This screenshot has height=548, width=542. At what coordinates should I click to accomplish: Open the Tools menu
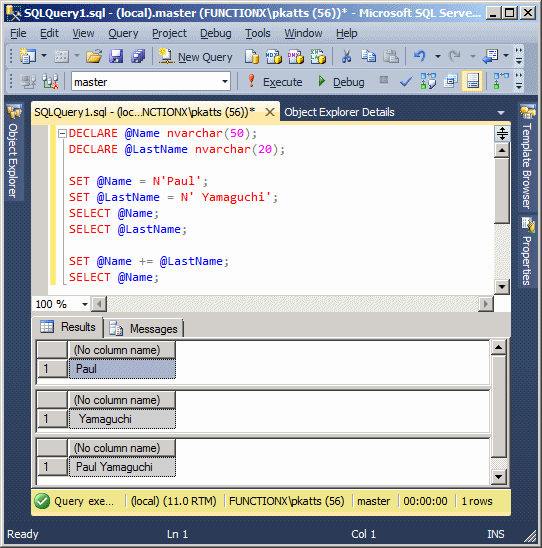(258, 34)
